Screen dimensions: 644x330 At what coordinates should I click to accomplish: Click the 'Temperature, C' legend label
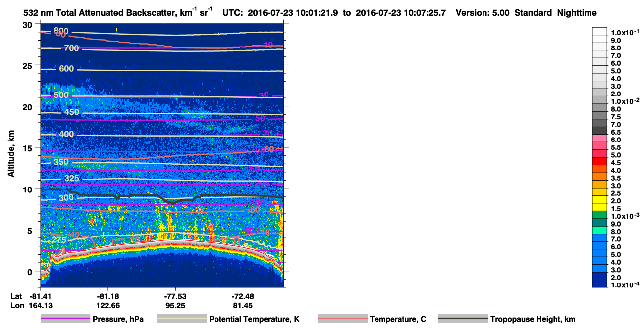pos(398,319)
